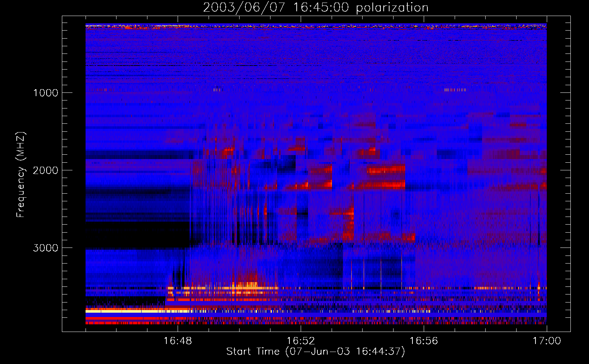Screen dimensions: 589x364
Task: Click the 1000 frequency tick label
Action: (x=46, y=92)
